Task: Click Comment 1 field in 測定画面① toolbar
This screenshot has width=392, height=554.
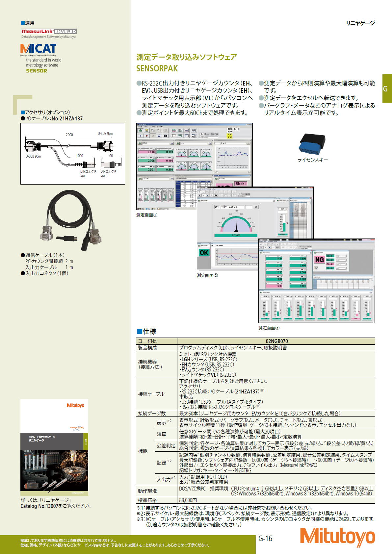Action: click(210, 137)
